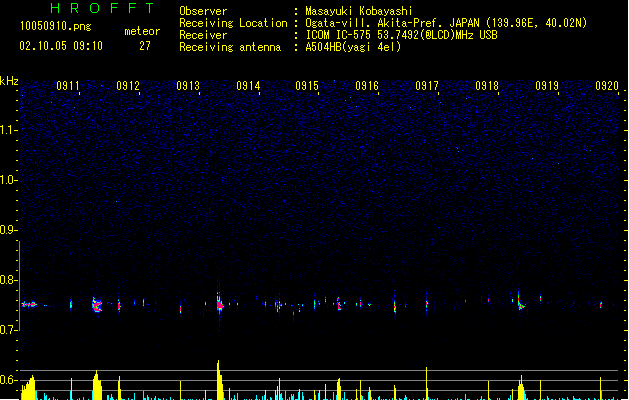Click the 0911 time marker
Screen dimensions: 629x400
coord(68,86)
